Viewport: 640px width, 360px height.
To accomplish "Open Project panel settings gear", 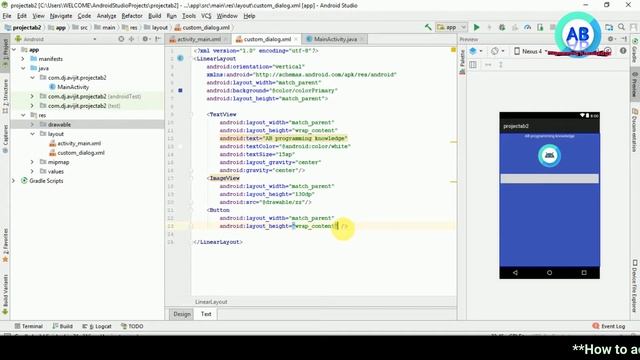I will coord(145,39).
